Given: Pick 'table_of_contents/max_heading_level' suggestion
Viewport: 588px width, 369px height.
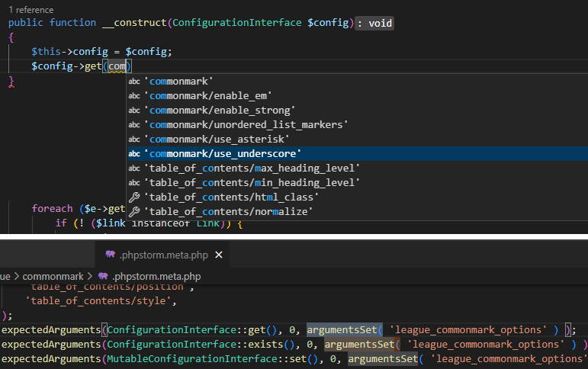Looking at the screenshot, I should 357,168.
